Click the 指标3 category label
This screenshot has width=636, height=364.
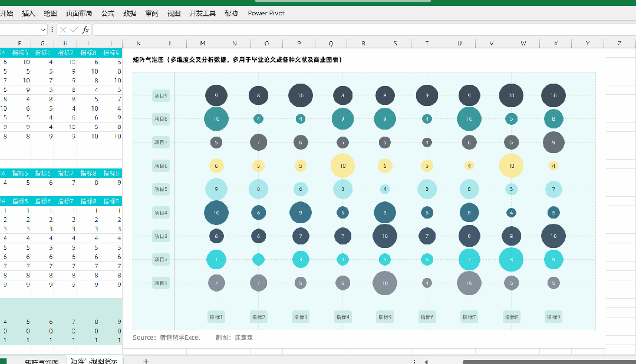point(301,317)
